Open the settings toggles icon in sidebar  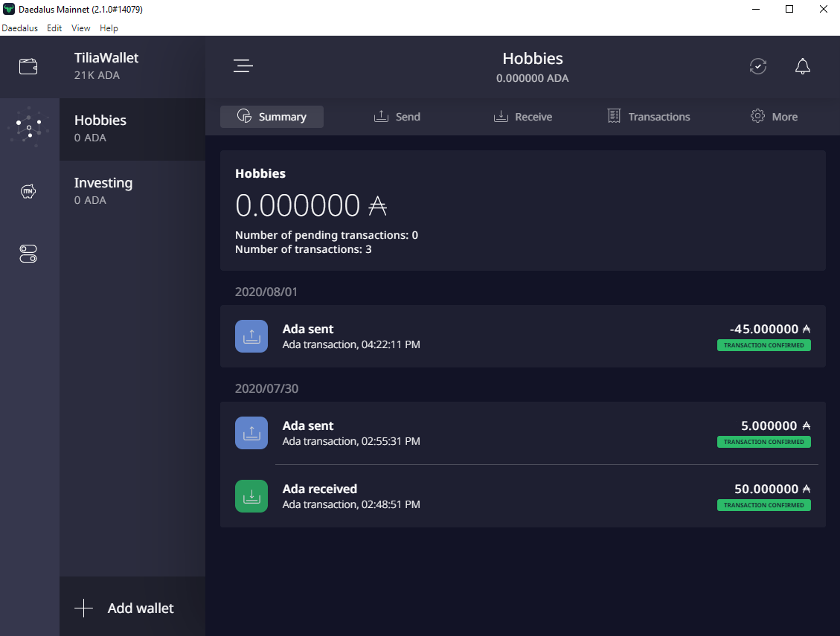tap(28, 254)
